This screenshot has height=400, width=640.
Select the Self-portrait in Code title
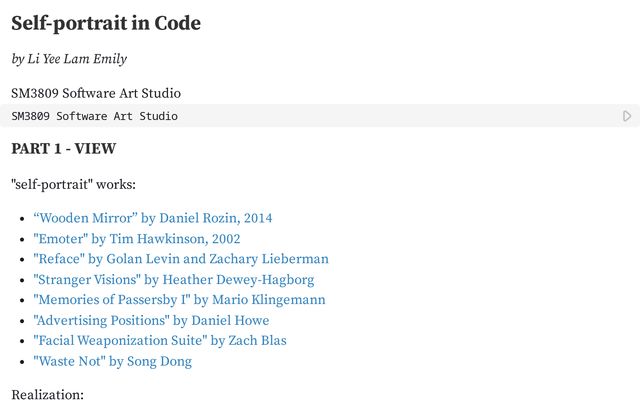tap(106, 23)
